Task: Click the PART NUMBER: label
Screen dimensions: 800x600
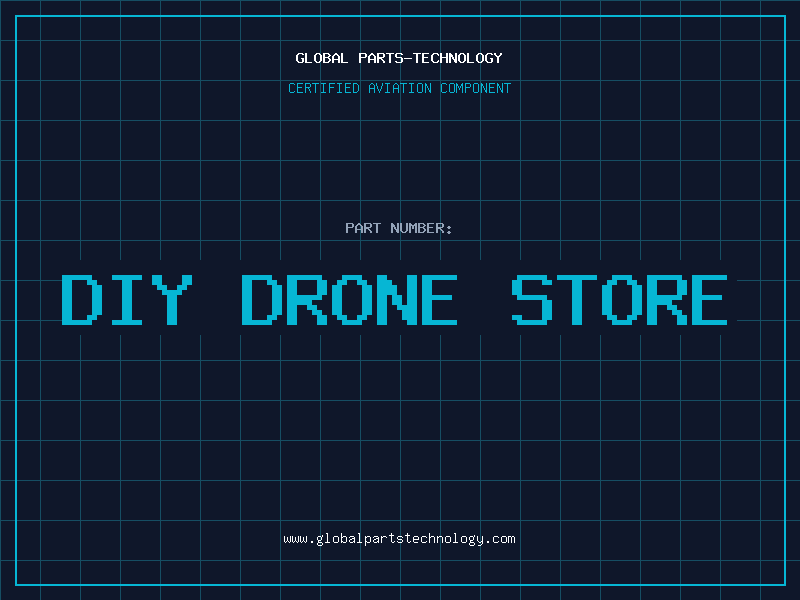Action: coord(399,228)
